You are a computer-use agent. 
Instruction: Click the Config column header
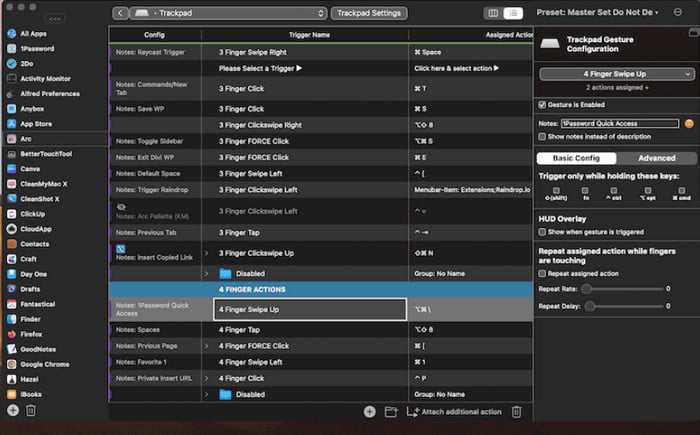point(154,35)
